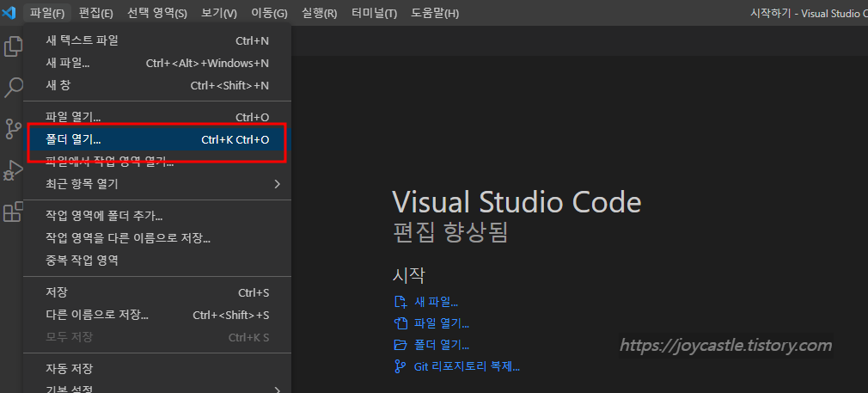Open the Source Control view icon
Image resolution: width=868 pixels, height=393 pixels.
point(12,129)
